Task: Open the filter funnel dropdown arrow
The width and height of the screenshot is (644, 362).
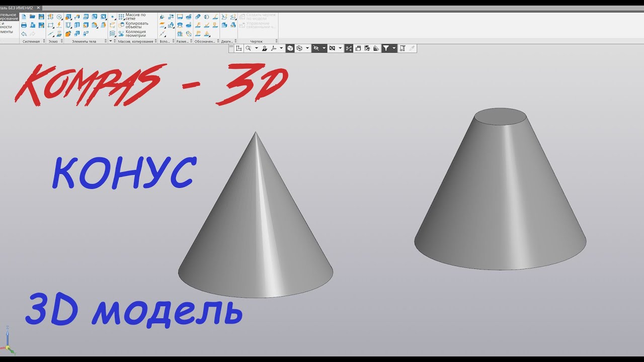Action: 394,48
